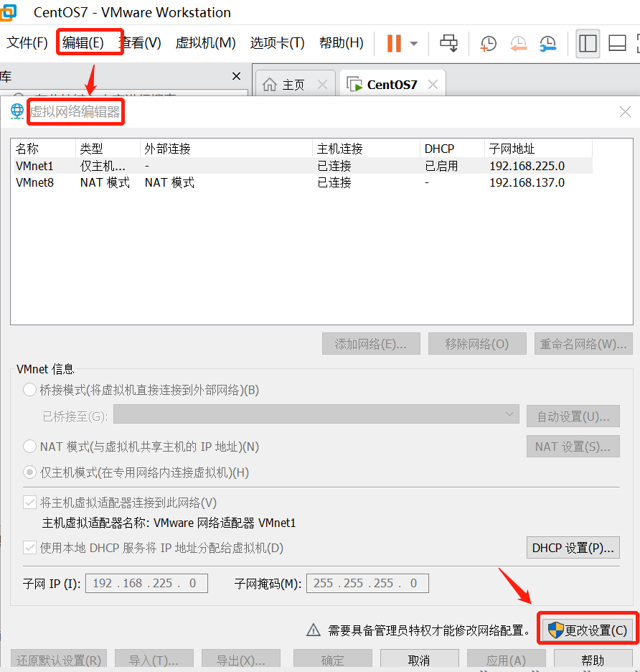Click the 导出(X)... button
The width and height of the screenshot is (640, 672).
point(241,660)
